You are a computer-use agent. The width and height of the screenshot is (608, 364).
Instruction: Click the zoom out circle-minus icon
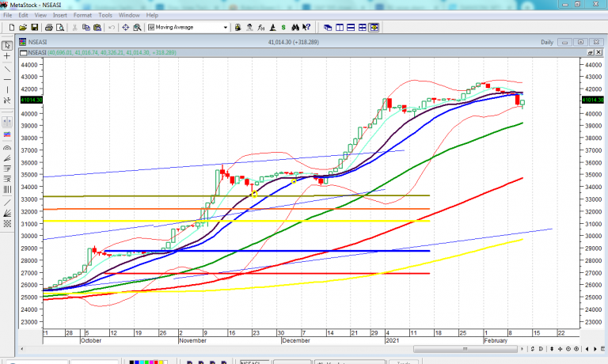coord(568,349)
